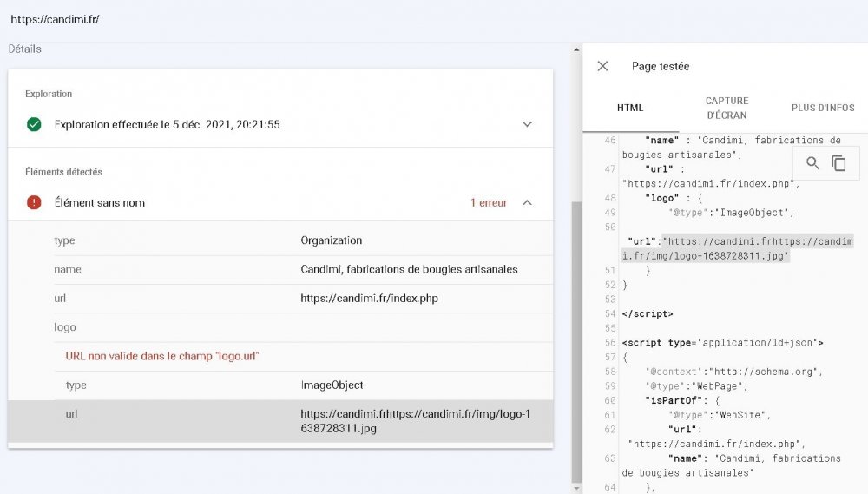
Task: Switch to the HTML tab
Action: click(630, 108)
